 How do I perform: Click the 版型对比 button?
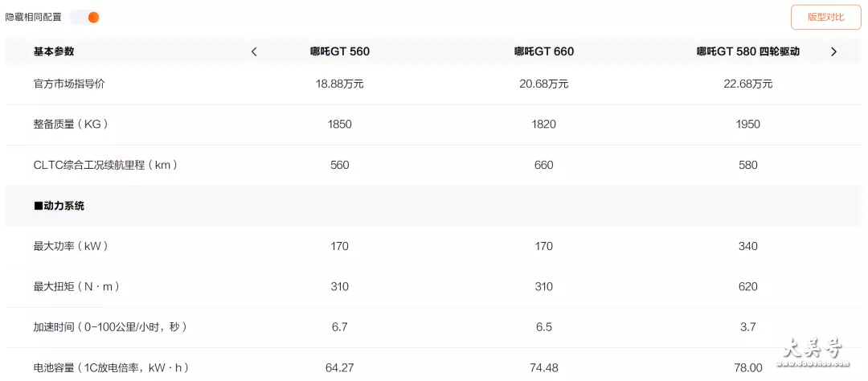click(826, 17)
